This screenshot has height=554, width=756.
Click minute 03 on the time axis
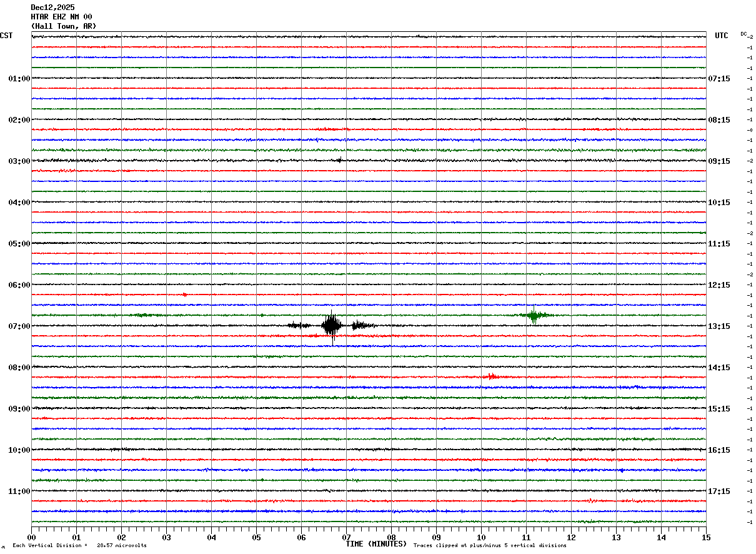166,537
